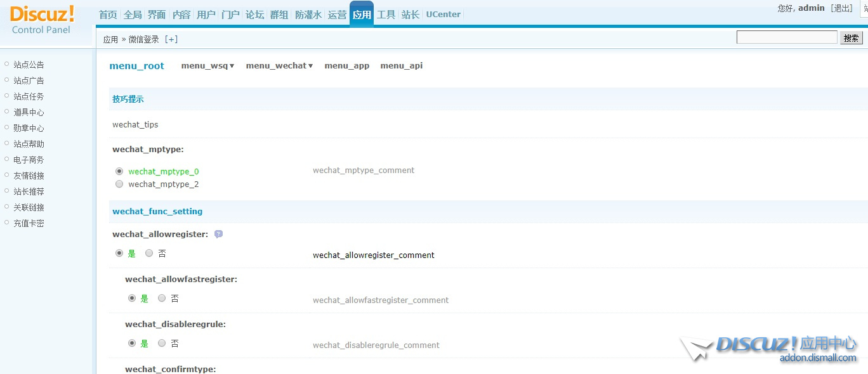Viewport: 868px width, 374px height.
Task: Click the 退出 logout link
Action: (x=843, y=8)
